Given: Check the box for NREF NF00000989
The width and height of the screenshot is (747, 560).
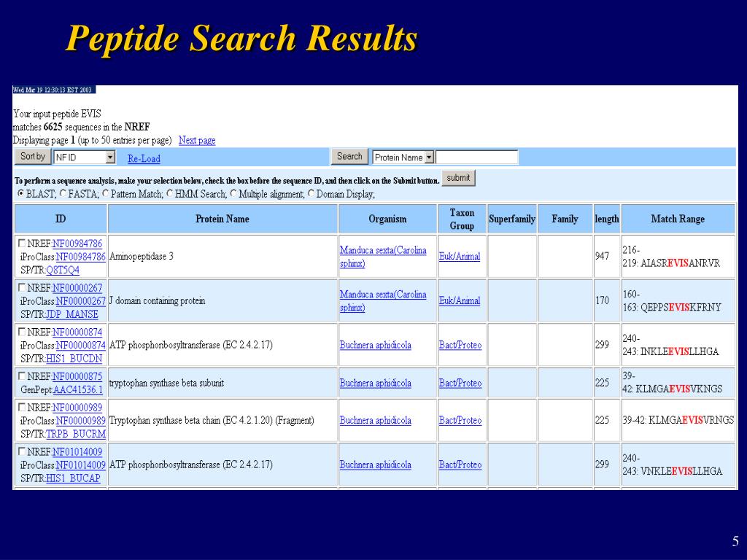Looking at the screenshot, I should (22, 408).
